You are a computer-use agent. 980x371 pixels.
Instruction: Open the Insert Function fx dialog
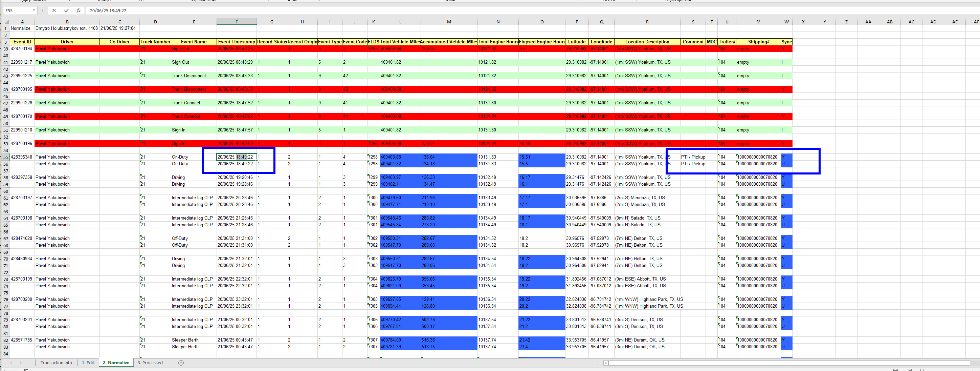click(79, 11)
